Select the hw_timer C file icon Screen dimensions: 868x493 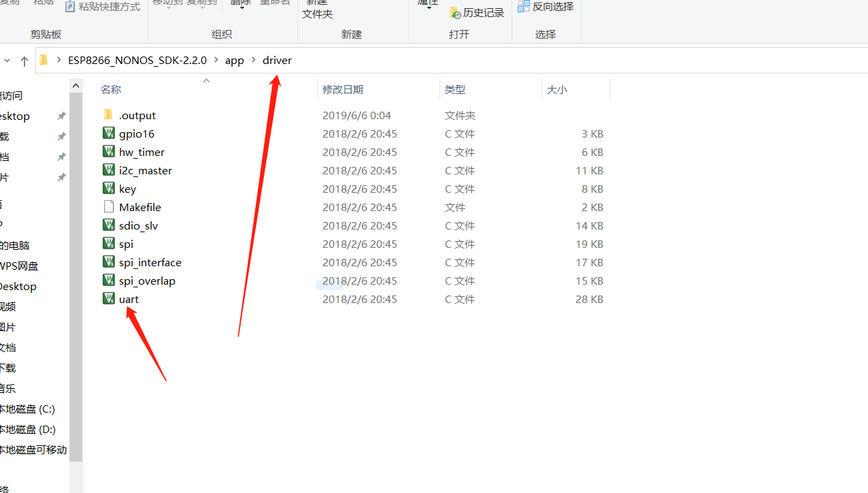[x=108, y=151]
